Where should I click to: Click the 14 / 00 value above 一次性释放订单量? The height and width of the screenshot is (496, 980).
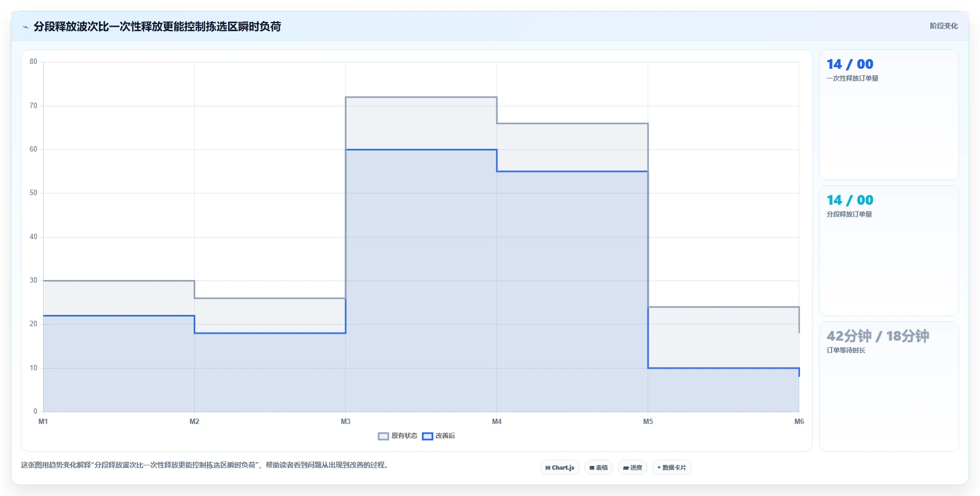click(x=850, y=64)
